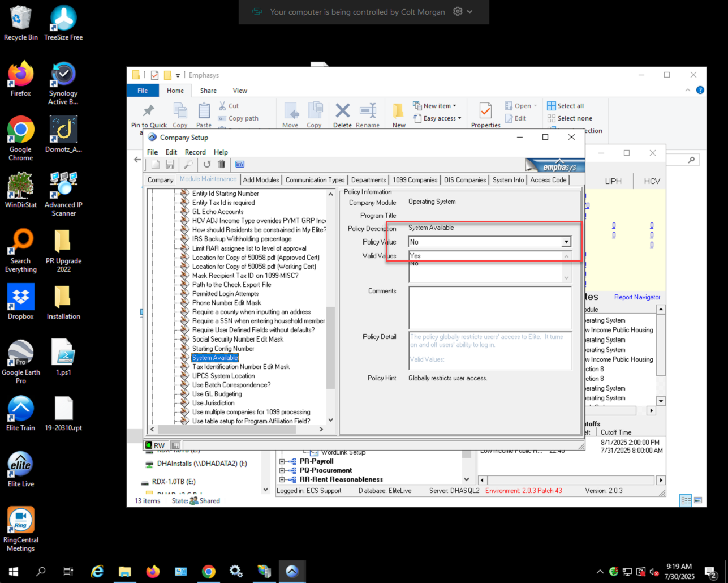Click the blue Help question mark in Explorer
Image resolution: width=728 pixels, height=583 pixels.
(700, 90)
